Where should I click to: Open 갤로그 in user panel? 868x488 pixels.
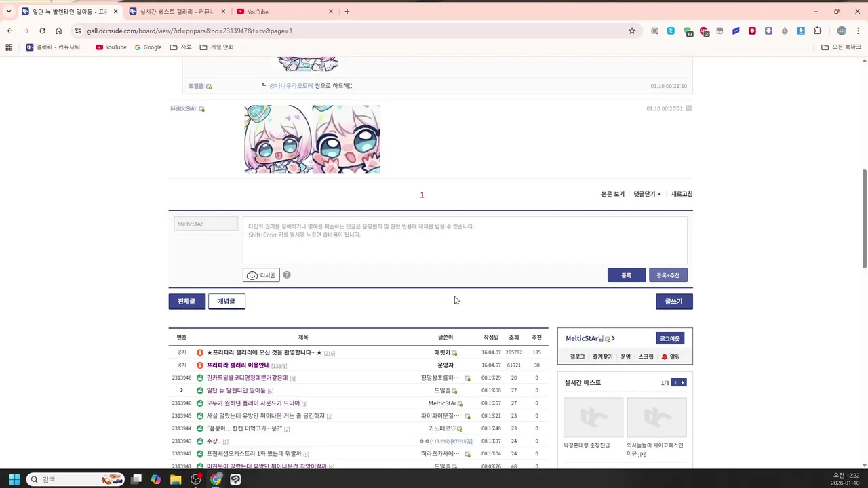coord(577,357)
